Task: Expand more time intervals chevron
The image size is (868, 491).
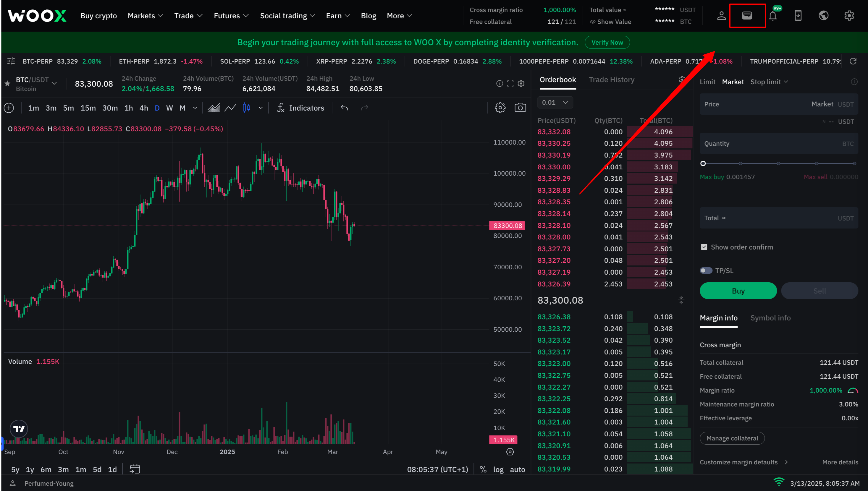Action: (x=195, y=108)
